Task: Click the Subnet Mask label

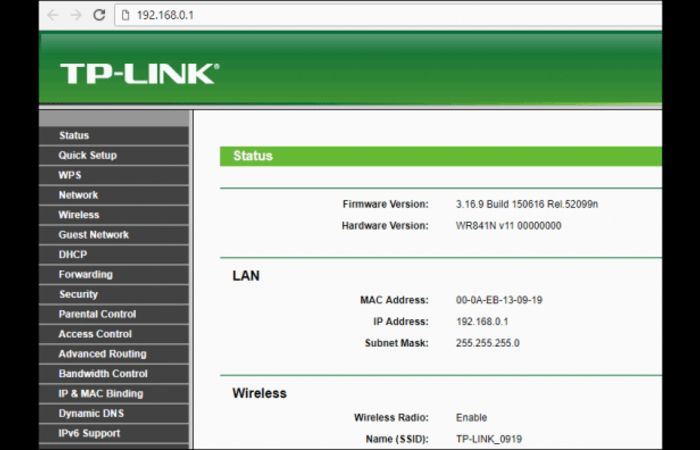Action: [x=396, y=343]
